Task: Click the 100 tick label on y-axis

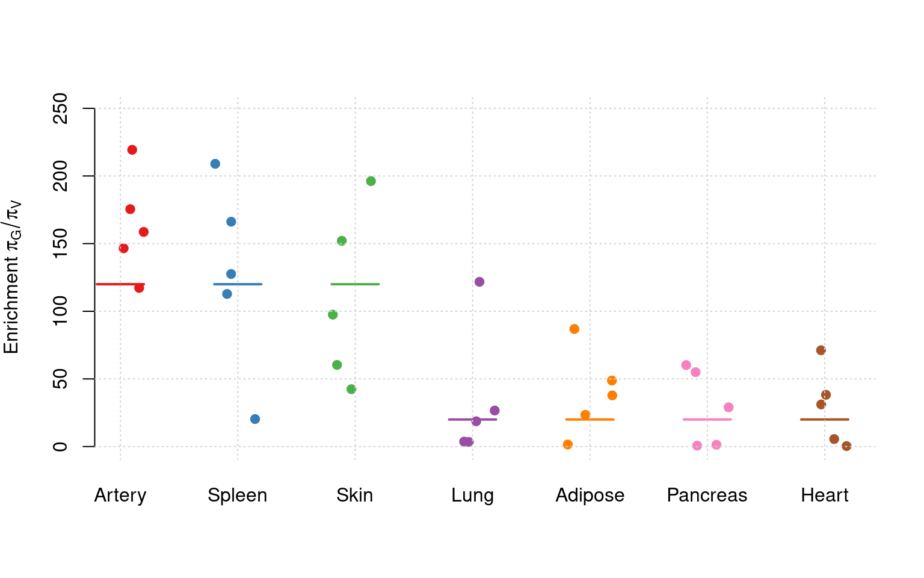Action: click(61, 311)
